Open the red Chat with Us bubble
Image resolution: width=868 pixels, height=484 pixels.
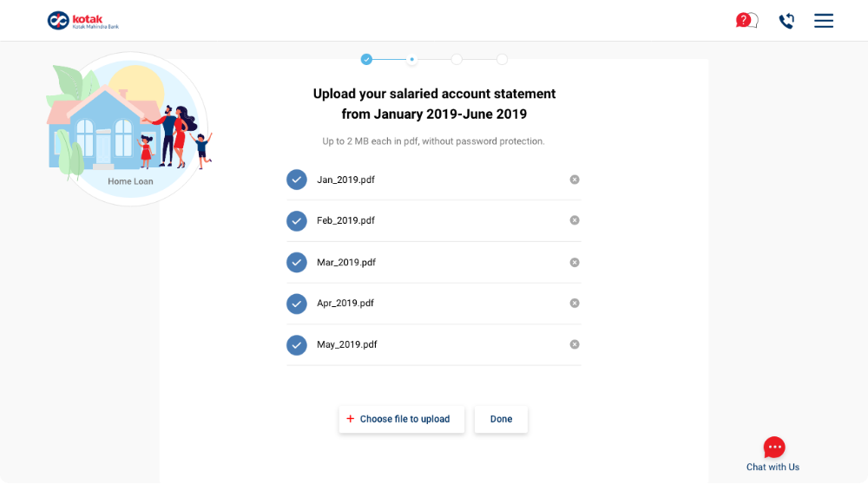click(774, 448)
